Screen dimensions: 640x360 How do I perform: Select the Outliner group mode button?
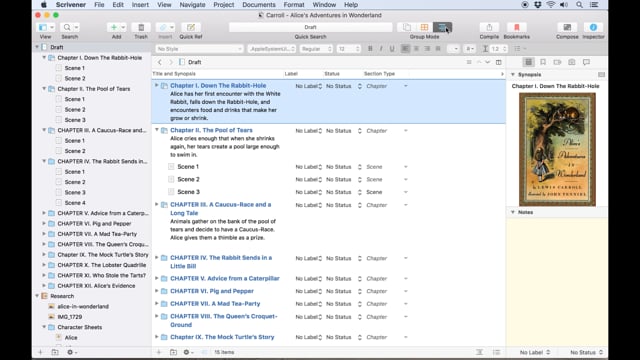(x=442, y=27)
